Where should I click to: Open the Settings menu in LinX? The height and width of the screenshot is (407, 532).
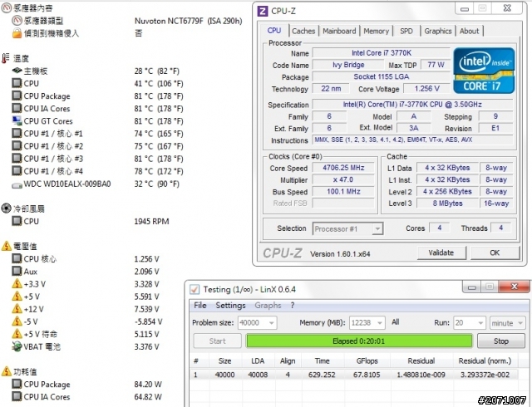[x=231, y=306]
